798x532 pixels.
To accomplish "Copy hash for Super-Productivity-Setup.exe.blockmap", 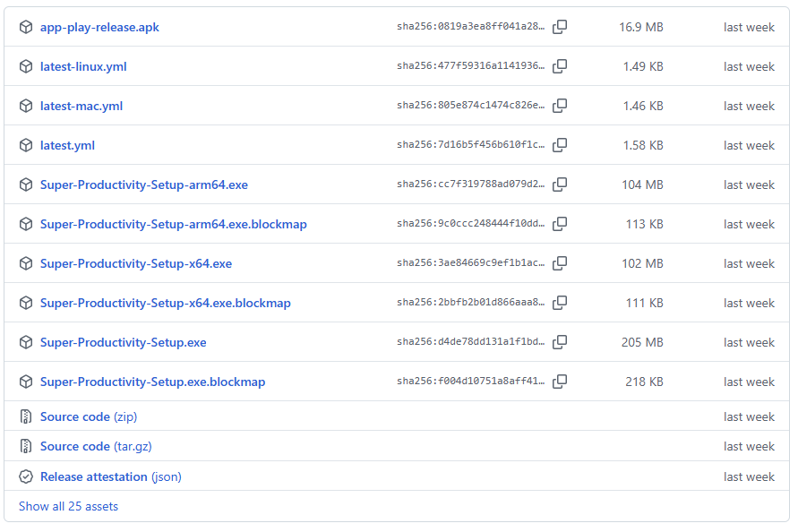I will pos(560,382).
